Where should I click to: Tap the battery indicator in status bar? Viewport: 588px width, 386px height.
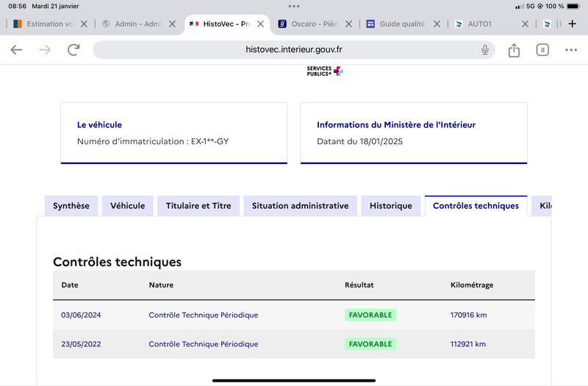573,6
